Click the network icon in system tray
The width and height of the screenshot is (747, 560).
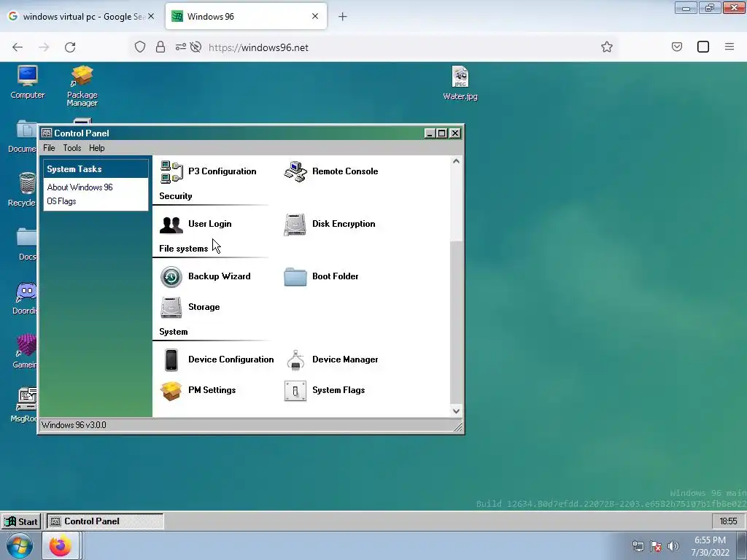click(638, 546)
